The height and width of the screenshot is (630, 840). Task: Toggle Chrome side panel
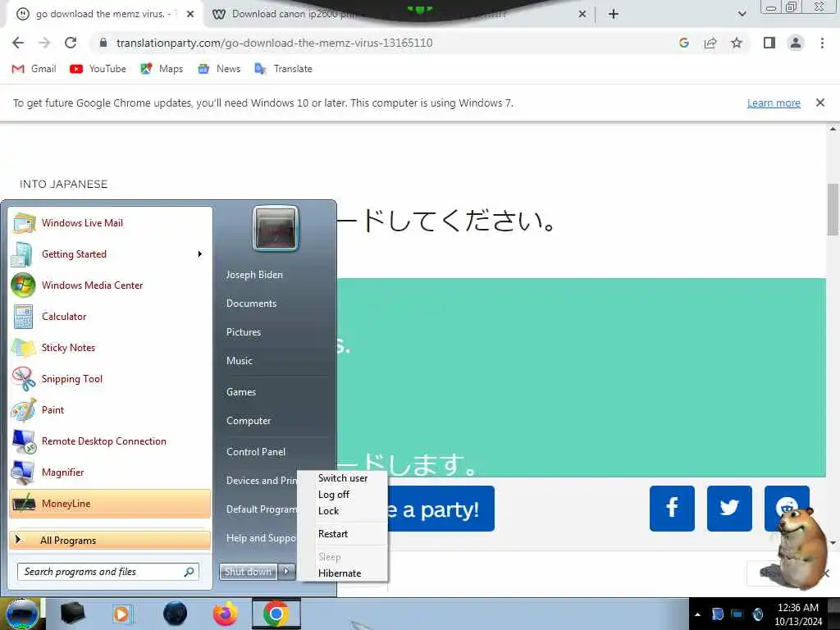pyautogui.click(x=769, y=43)
